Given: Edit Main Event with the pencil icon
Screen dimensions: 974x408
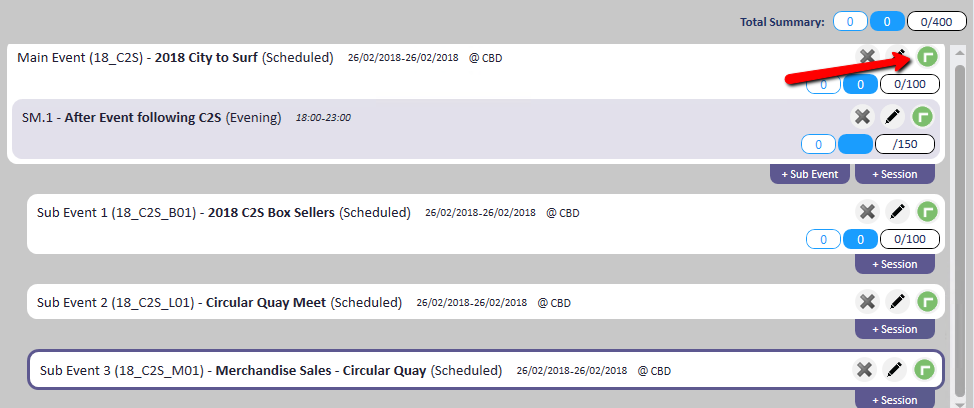Looking at the screenshot, I should [x=898, y=56].
